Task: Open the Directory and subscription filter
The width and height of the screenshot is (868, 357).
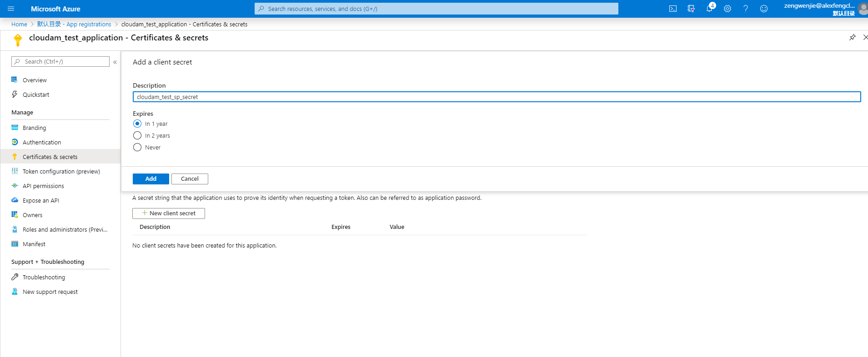Action: [x=691, y=9]
